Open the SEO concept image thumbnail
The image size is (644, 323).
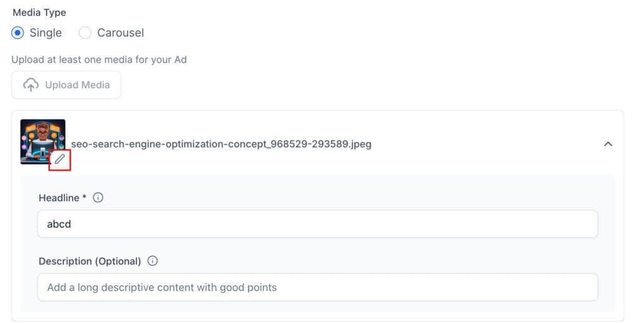43,142
